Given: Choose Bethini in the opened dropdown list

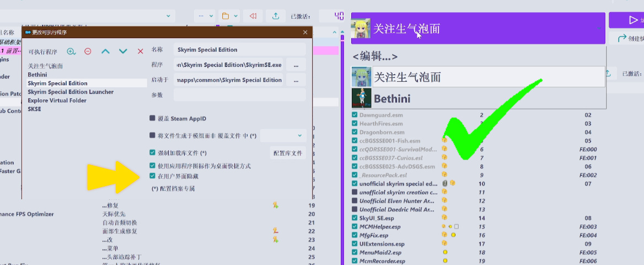Looking at the screenshot, I should 479,98.
